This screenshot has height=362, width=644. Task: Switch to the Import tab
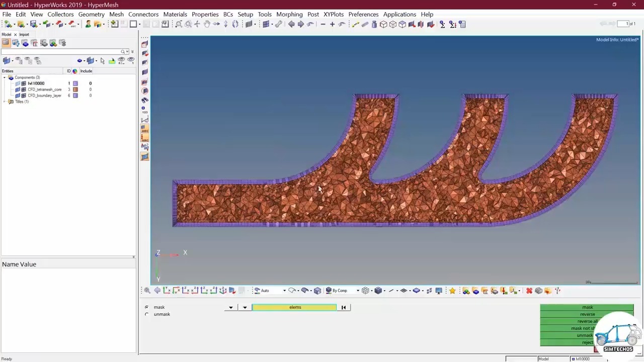click(x=24, y=34)
